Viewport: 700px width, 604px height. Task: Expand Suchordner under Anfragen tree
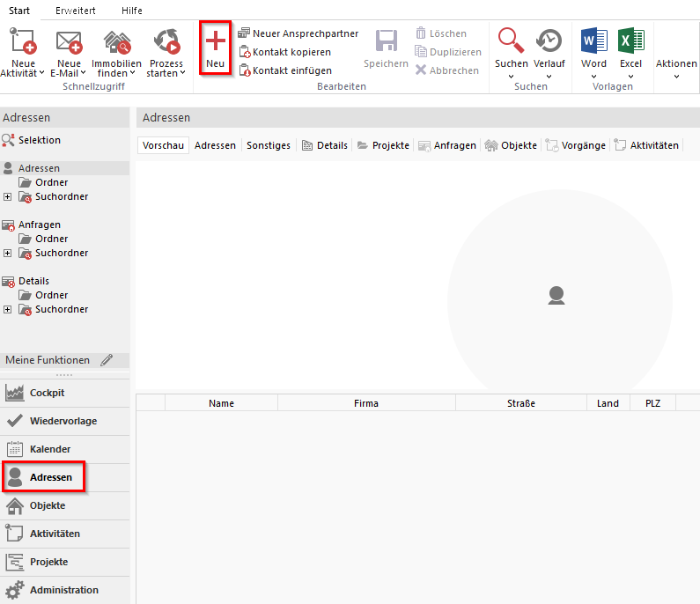click(x=8, y=253)
